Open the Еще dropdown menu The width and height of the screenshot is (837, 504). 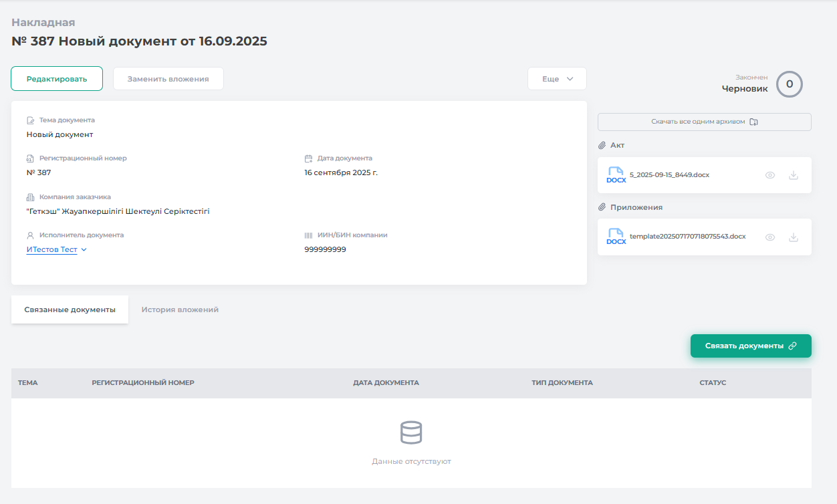coord(557,79)
